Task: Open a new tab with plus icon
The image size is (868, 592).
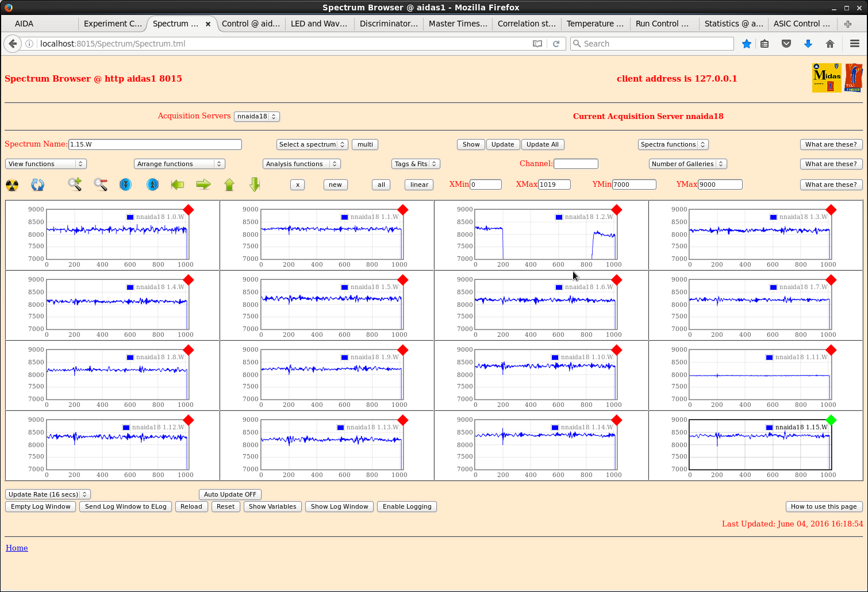Action: coord(848,24)
